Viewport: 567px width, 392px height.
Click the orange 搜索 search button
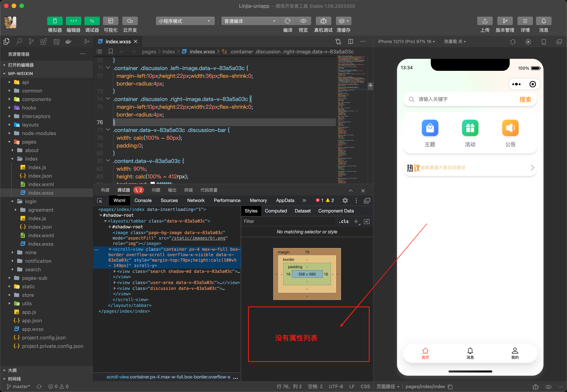[x=525, y=99]
